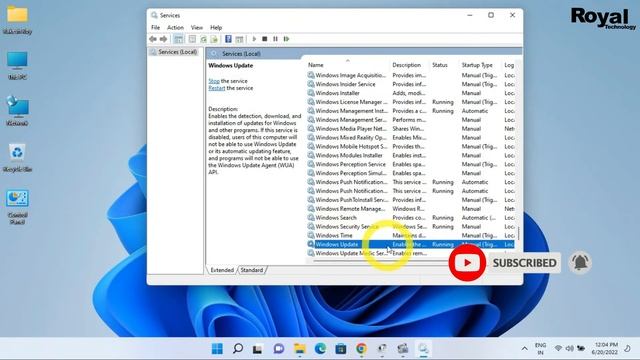Select the Windows Management Inst... row

410,111
